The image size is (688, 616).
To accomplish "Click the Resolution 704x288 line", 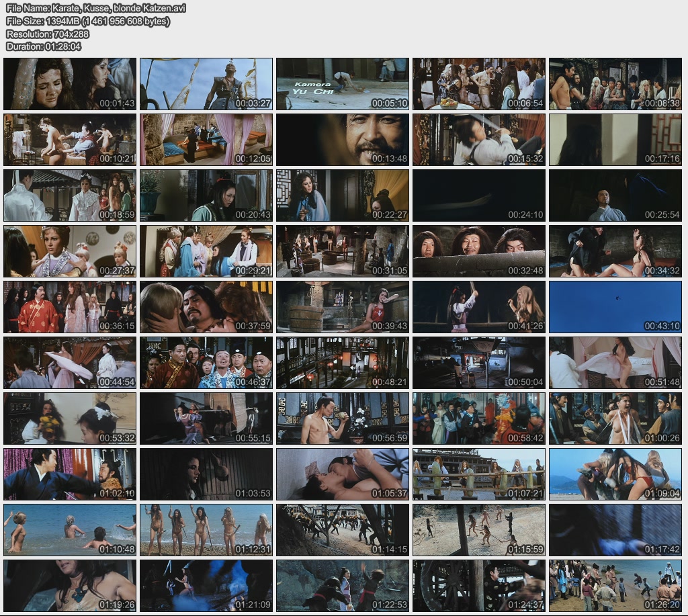I will coord(48,34).
